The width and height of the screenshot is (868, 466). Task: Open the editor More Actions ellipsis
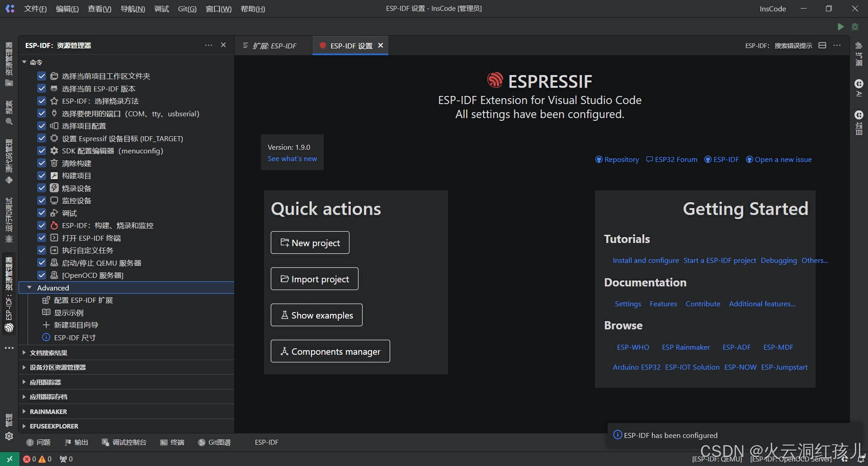837,45
